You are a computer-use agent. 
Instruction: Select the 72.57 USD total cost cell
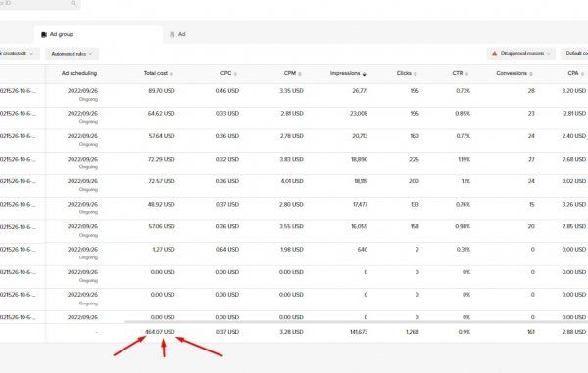[162, 181]
